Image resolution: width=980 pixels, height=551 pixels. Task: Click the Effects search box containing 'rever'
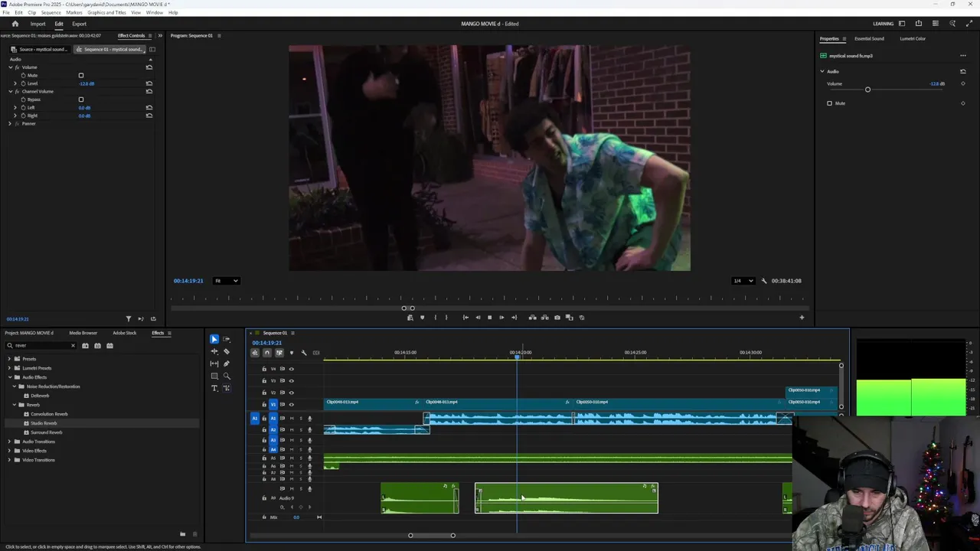point(42,346)
